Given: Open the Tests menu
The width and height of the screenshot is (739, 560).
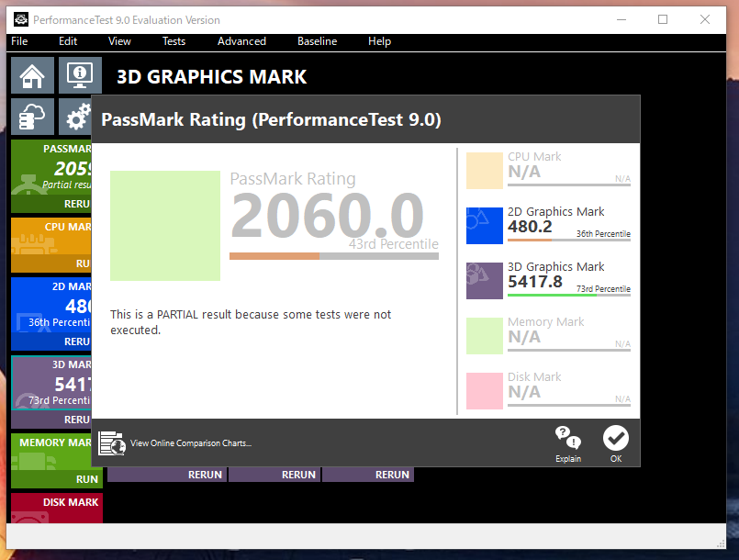Looking at the screenshot, I should coord(174,41).
